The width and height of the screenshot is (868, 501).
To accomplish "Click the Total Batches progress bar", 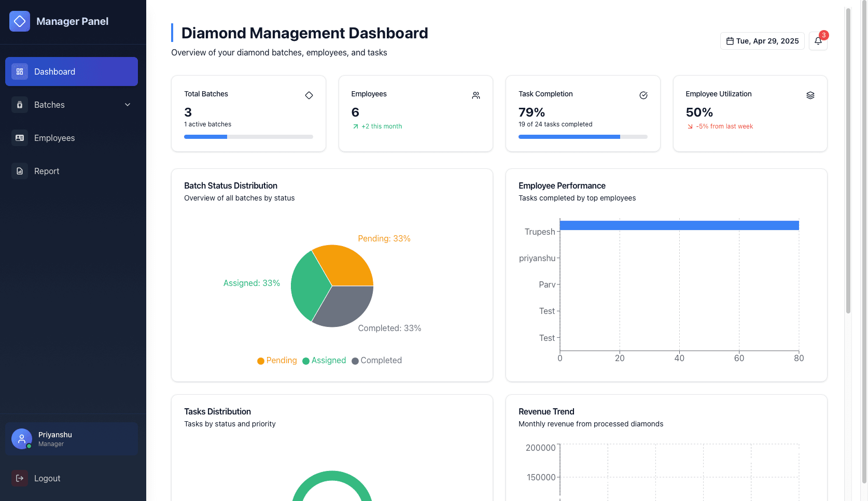I will [x=248, y=137].
